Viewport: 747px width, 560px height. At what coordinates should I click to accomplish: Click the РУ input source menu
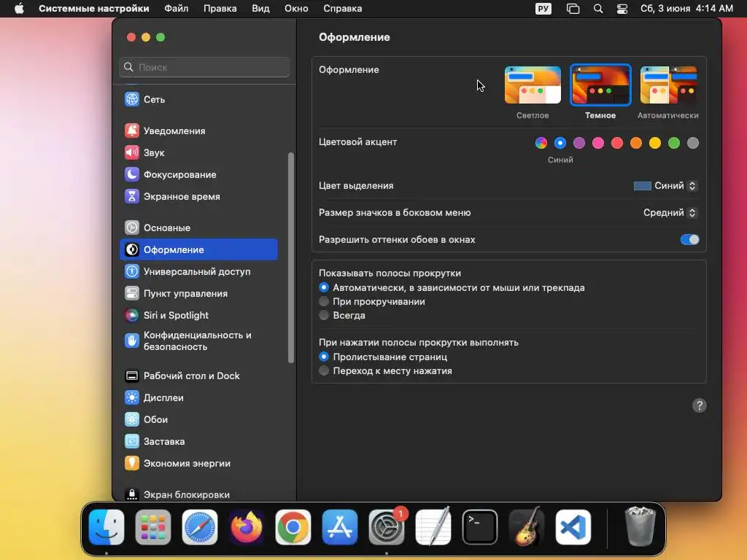(x=543, y=9)
